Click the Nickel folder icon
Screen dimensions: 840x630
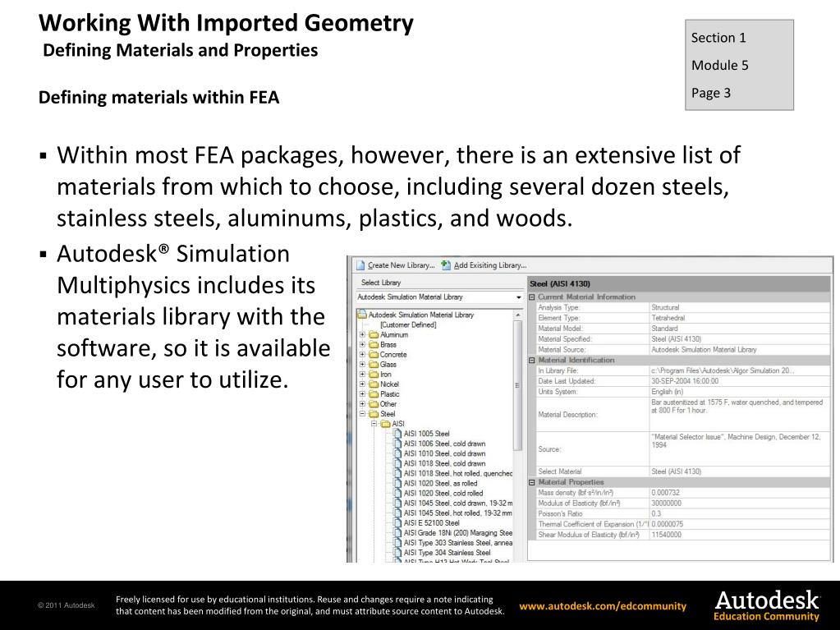pos(374,384)
